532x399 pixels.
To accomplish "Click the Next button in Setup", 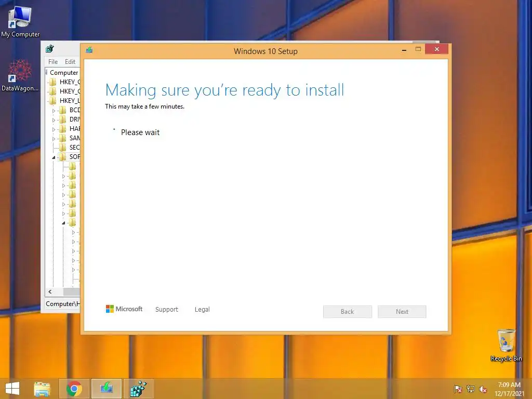I will click(x=402, y=312).
